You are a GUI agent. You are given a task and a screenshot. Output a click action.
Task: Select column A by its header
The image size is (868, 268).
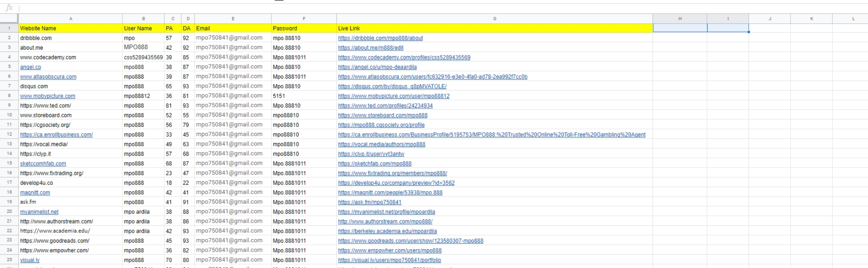71,18
